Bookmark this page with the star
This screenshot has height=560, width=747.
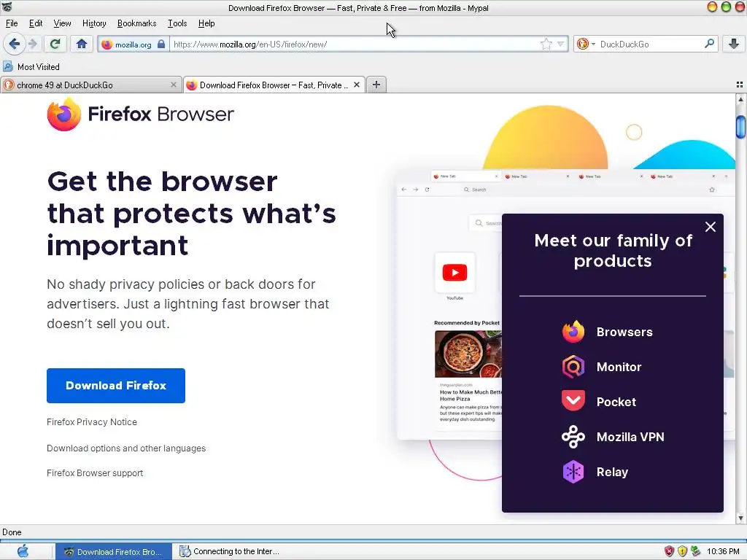546,44
